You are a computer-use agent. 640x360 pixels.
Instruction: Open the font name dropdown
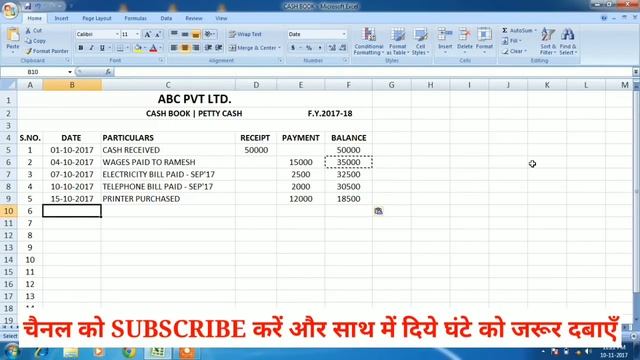(117, 34)
